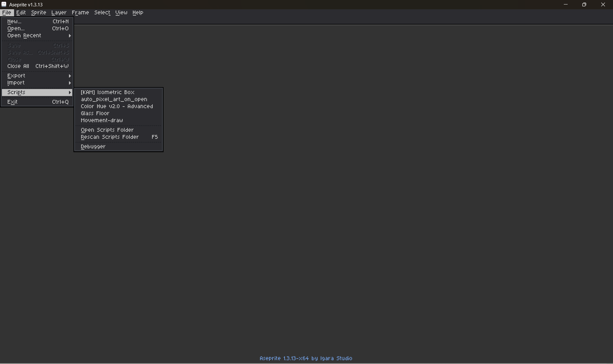Open the Select menu
Image resolution: width=613 pixels, height=364 pixels.
coord(102,12)
